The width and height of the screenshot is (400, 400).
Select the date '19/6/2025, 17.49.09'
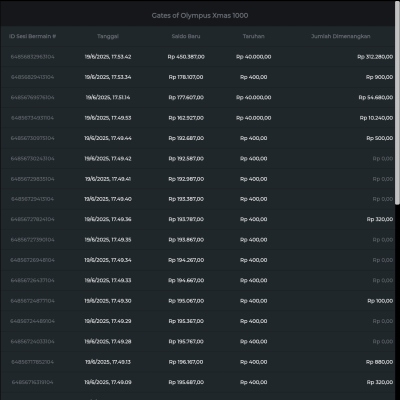pyautogui.click(x=108, y=382)
